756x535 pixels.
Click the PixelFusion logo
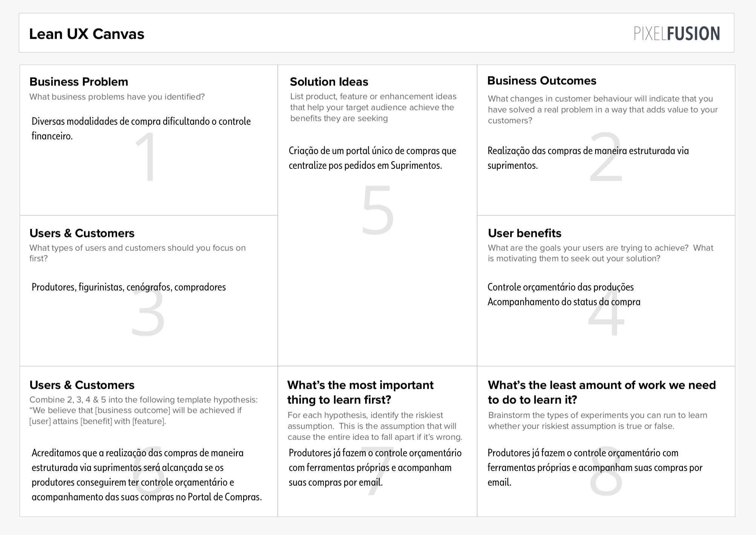(x=677, y=34)
